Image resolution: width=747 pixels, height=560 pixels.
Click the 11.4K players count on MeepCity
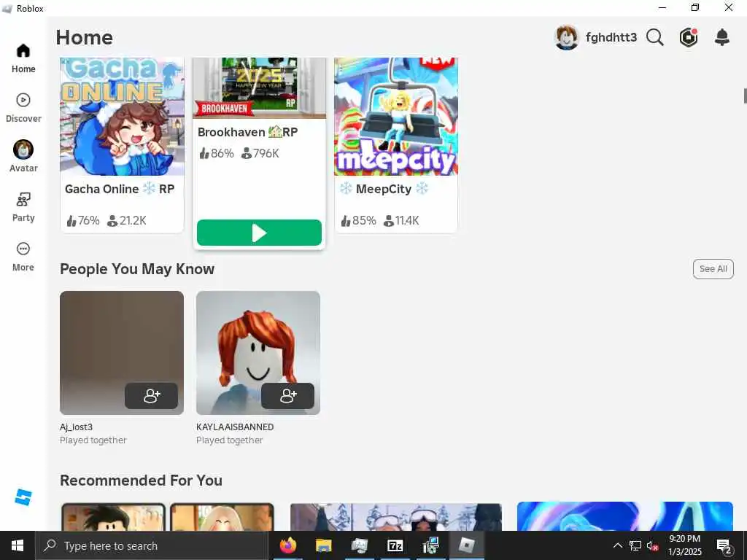[401, 220]
